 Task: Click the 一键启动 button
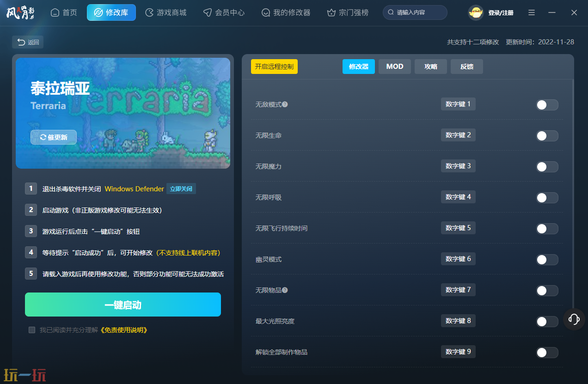pyautogui.click(x=123, y=305)
